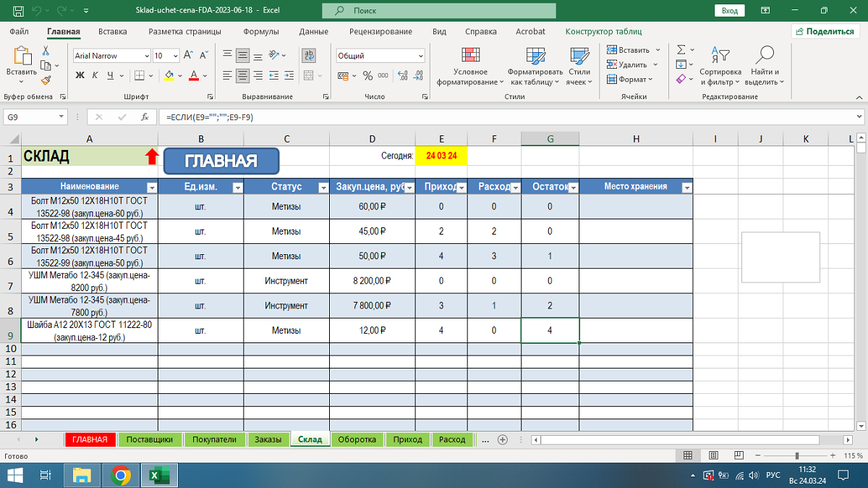The height and width of the screenshot is (488, 868).
Task: Click the AutoSum sigma icon
Action: (681, 50)
